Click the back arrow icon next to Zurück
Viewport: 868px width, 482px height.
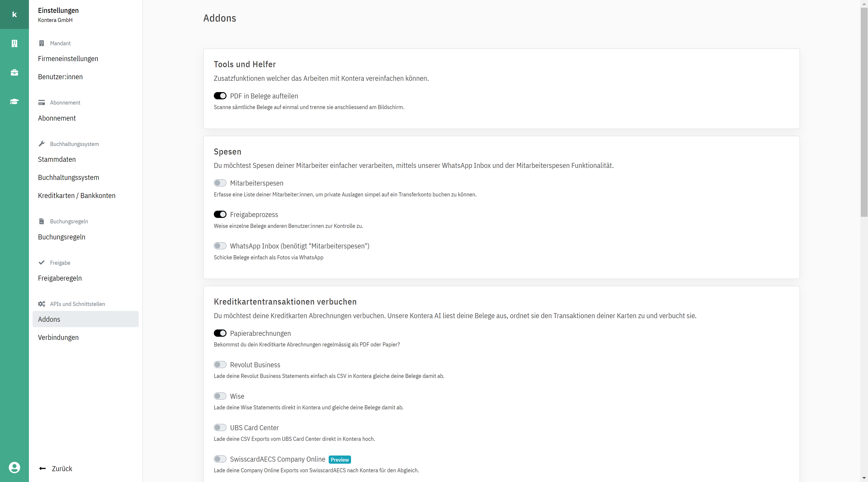(42, 468)
